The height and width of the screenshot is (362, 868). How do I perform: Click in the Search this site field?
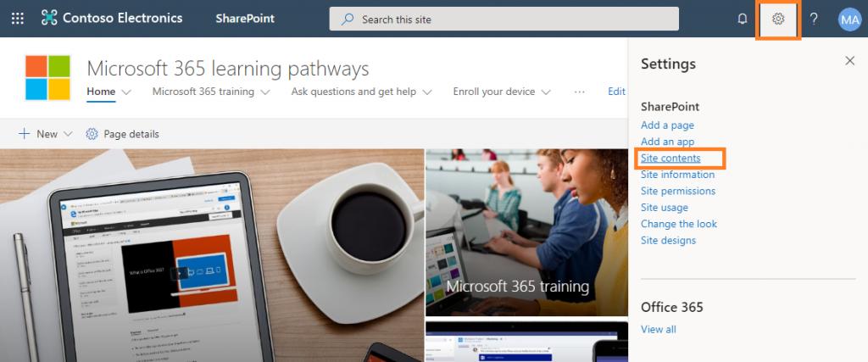(504, 19)
